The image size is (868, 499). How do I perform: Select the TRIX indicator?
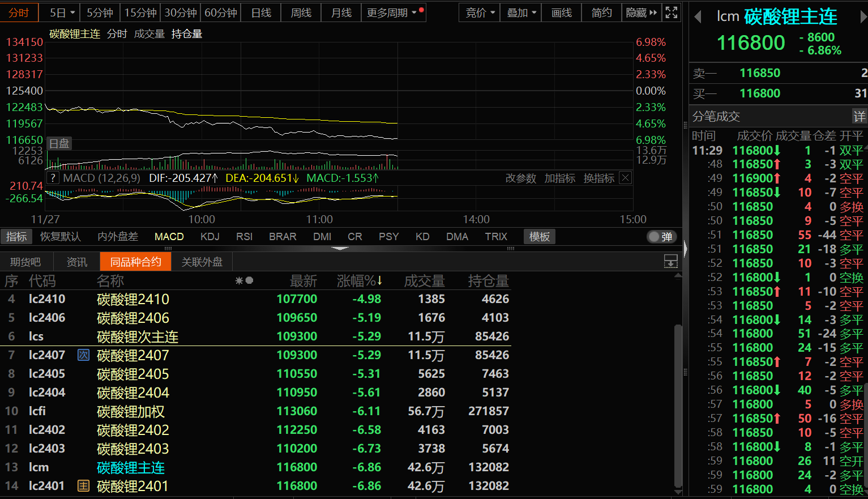[497, 237]
